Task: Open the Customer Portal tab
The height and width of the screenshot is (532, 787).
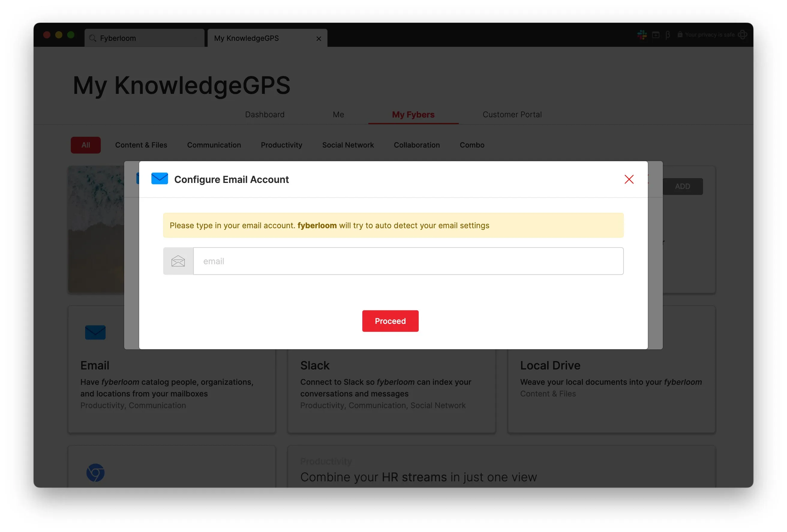Action: (512, 115)
